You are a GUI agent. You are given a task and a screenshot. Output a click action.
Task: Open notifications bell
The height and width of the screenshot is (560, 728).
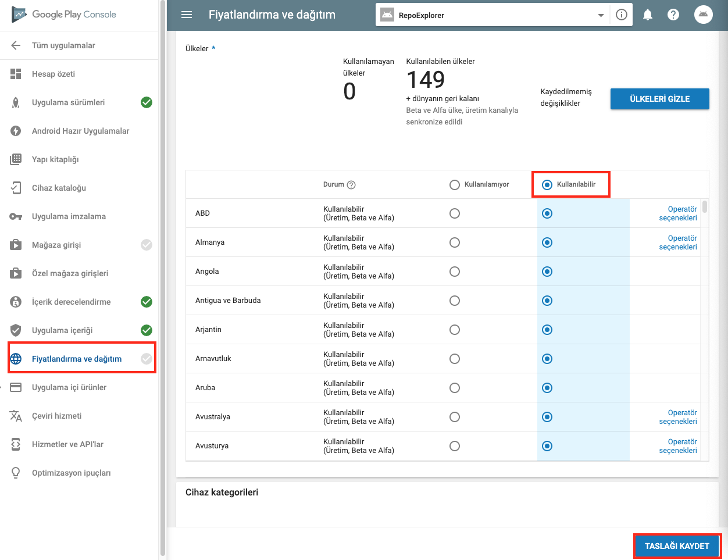tap(648, 15)
